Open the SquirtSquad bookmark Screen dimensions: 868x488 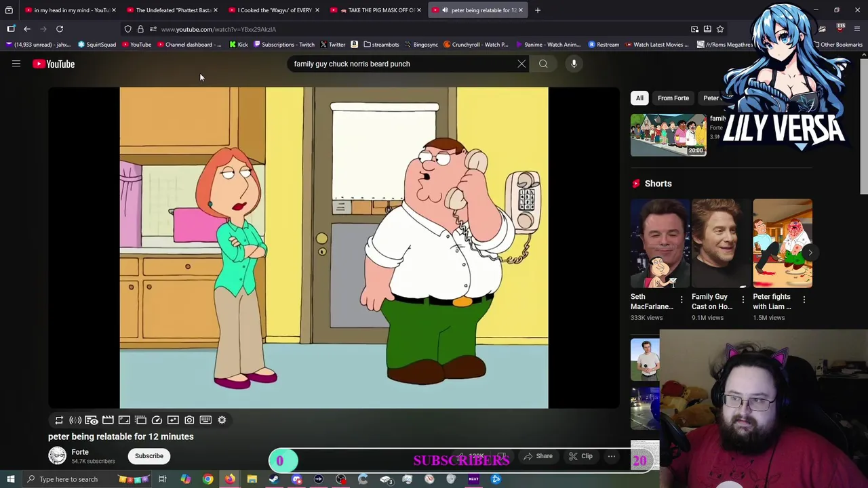click(96, 45)
